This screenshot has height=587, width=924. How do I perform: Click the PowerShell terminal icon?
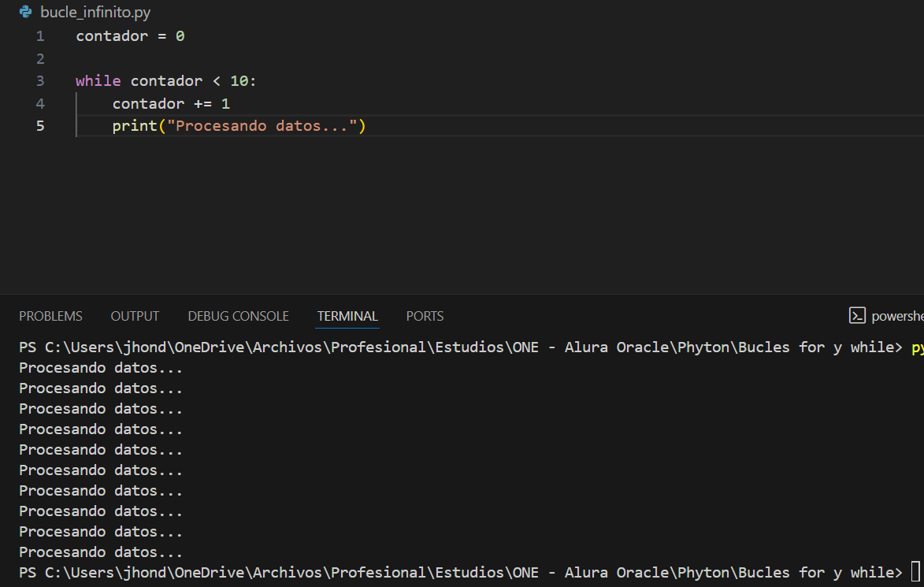(857, 316)
